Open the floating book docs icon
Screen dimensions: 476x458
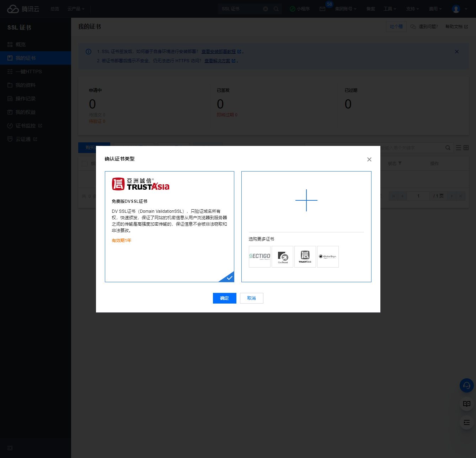click(x=467, y=404)
